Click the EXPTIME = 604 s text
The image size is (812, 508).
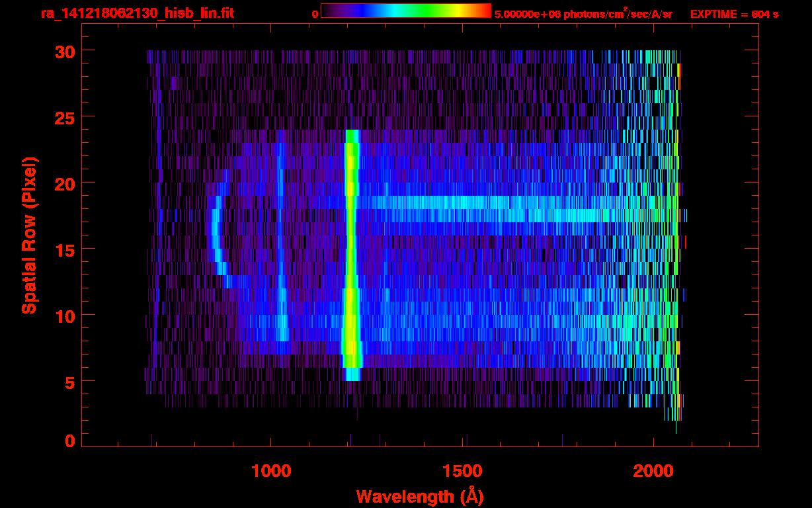[x=734, y=13]
